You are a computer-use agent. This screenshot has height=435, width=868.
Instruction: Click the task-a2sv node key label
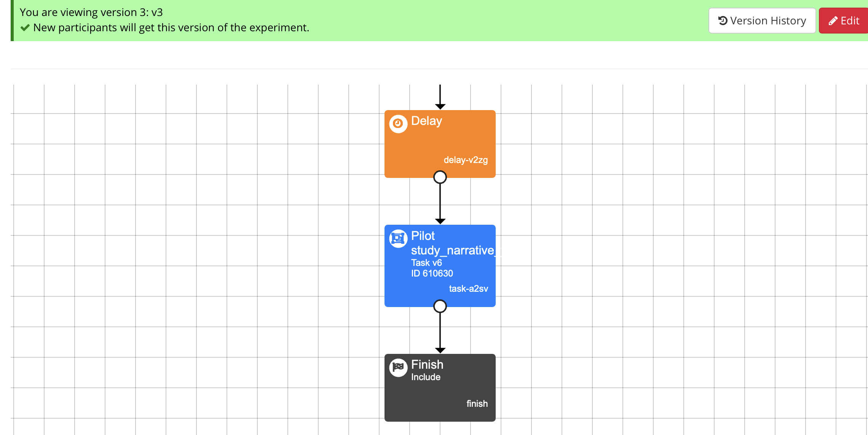tap(468, 289)
